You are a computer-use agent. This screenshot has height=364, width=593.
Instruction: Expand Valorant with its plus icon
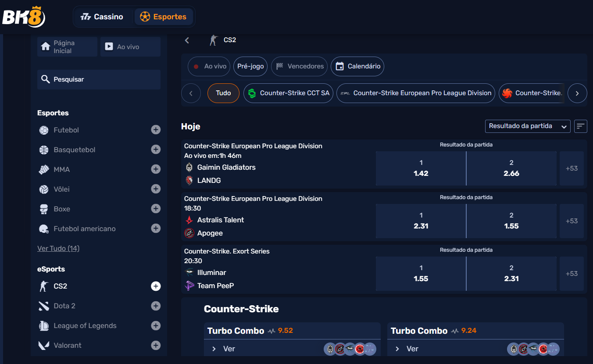pyautogui.click(x=156, y=345)
